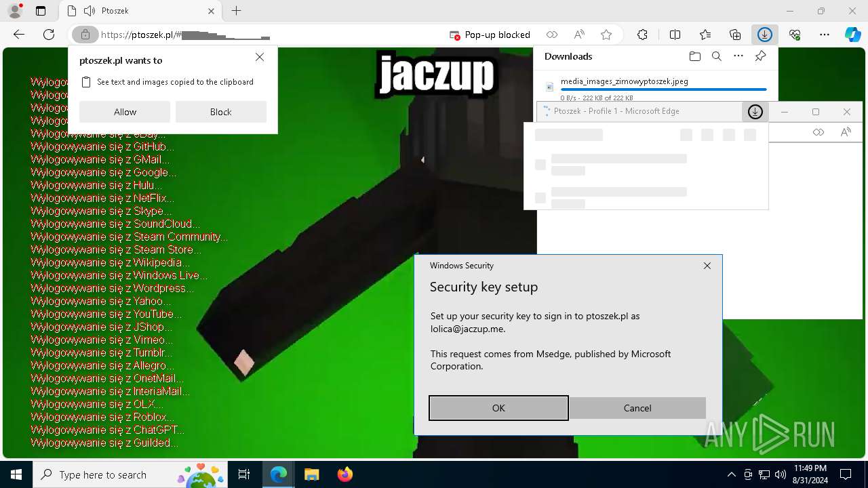Screen dimensions: 868x488
Task: Block clipboard access for ptoszek.pl
Action: (220, 112)
